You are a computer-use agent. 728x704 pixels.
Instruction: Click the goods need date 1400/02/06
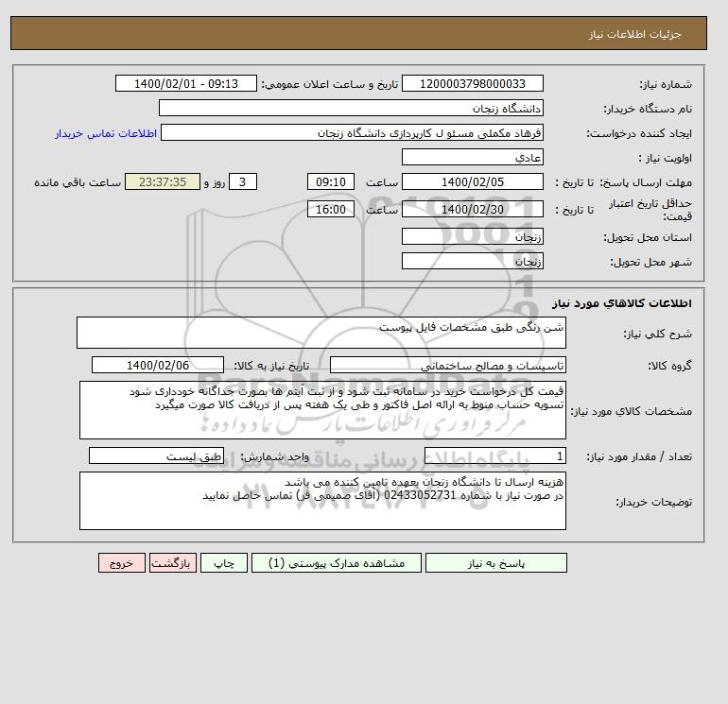[158, 365]
